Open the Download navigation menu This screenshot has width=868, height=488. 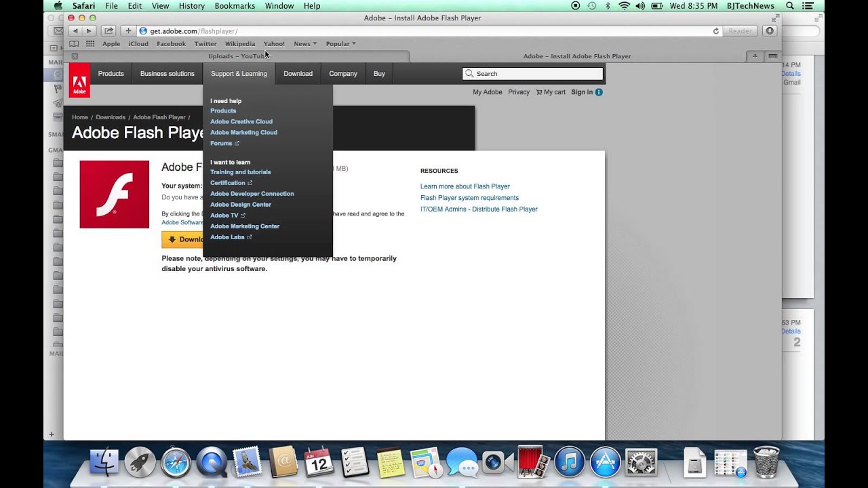[298, 74]
